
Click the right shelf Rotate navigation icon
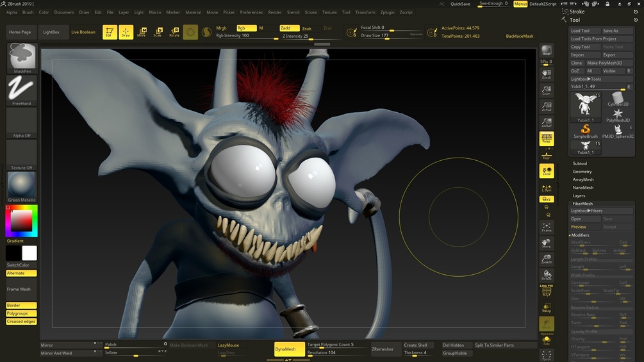(x=547, y=275)
